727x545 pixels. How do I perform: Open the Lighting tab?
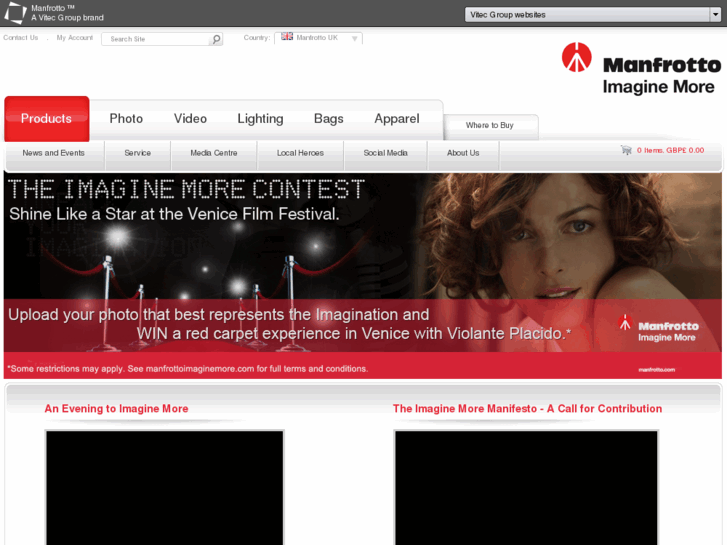pos(260,119)
